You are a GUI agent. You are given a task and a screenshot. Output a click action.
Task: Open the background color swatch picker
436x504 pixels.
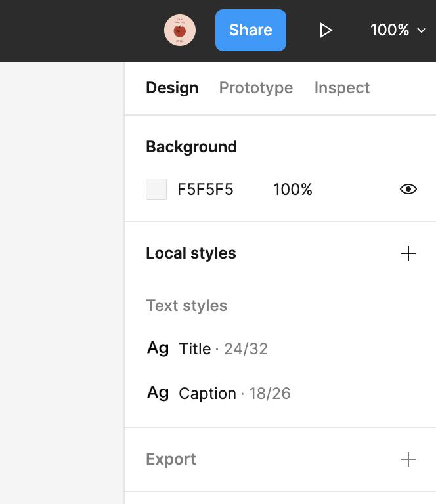[156, 189]
